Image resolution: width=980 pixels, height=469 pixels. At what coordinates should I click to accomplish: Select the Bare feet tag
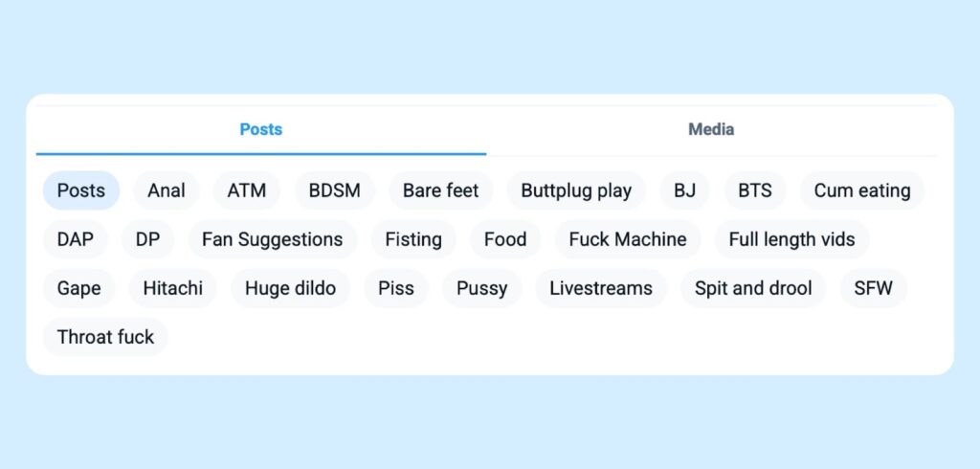pyautogui.click(x=440, y=190)
